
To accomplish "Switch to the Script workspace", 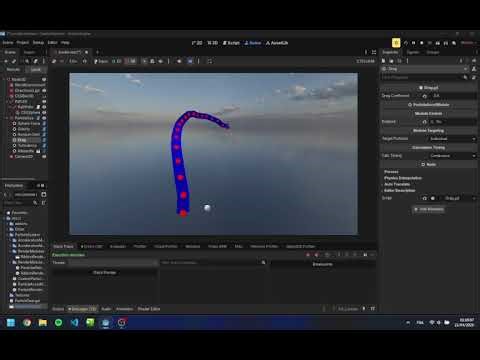I will 231,43.
